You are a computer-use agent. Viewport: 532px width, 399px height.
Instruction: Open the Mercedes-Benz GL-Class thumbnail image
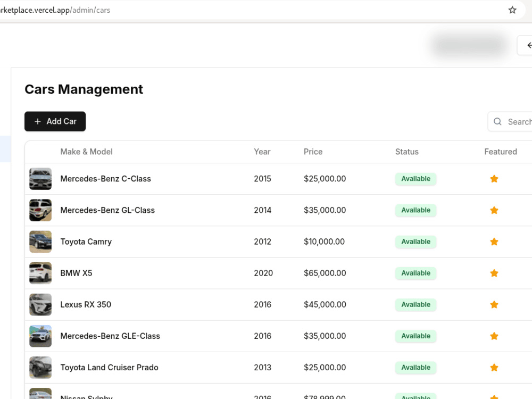tap(40, 210)
